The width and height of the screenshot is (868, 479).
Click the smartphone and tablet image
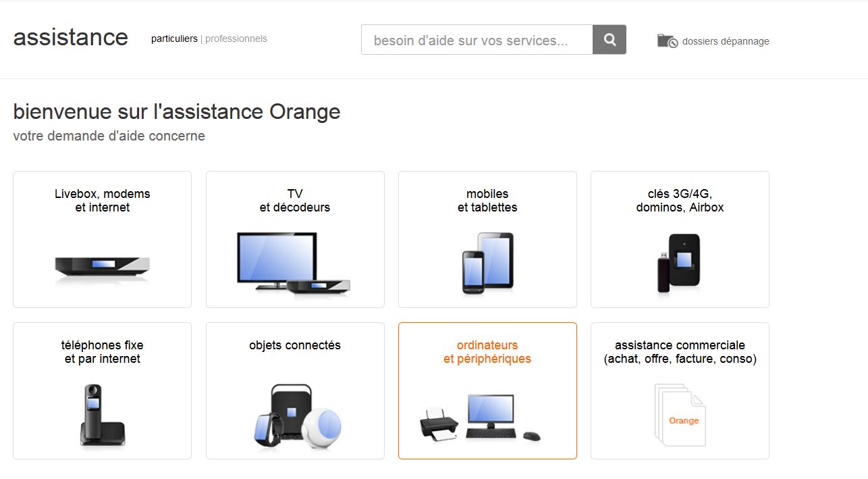[487, 263]
